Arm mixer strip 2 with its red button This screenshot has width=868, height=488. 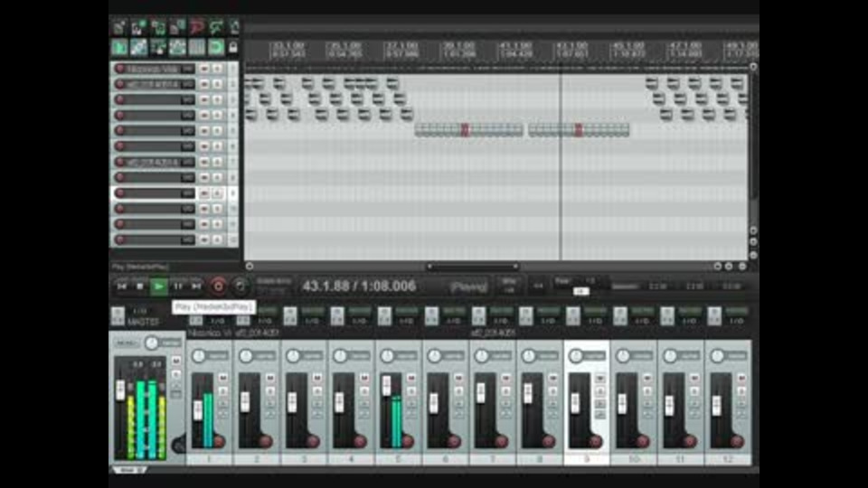pos(266,441)
